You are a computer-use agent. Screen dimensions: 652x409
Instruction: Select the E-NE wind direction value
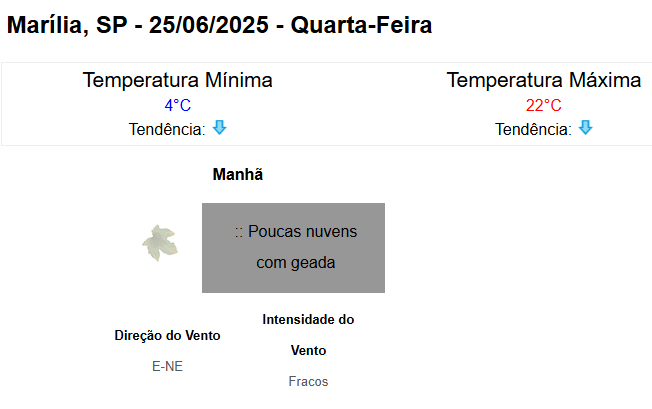click(168, 366)
